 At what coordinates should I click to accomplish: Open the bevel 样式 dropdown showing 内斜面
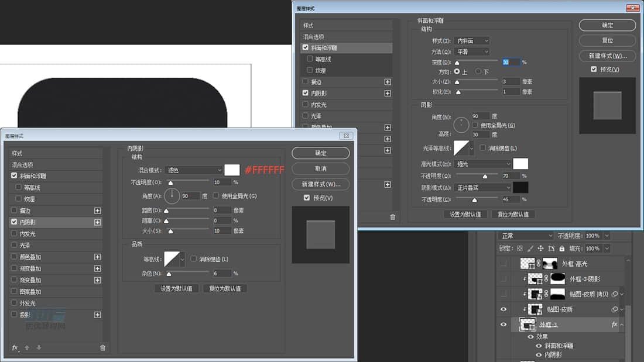(471, 40)
